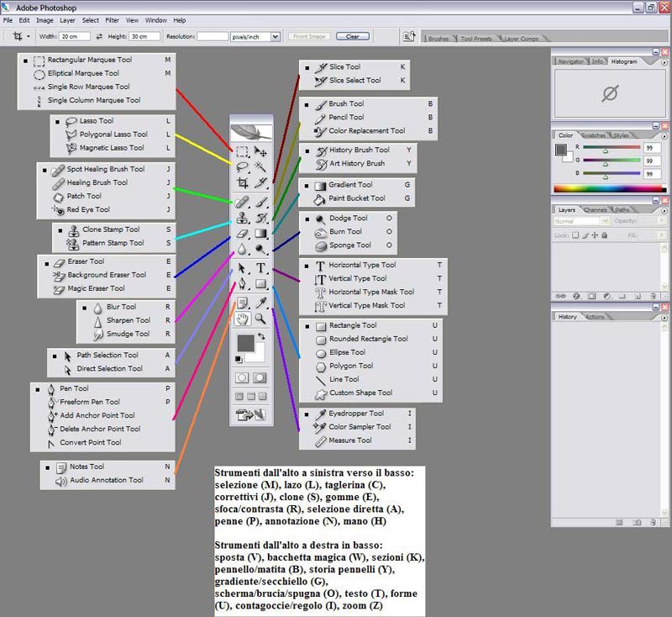Switch to Quick Mask mode in the toolbox
Viewport: 672px width, 617px height.
(x=260, y=378)
